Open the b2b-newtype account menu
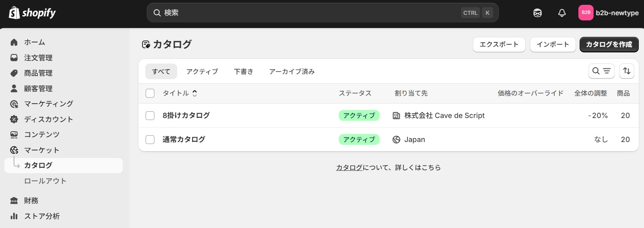This screenshot has width=644, height=228. (x=608, y=13)
